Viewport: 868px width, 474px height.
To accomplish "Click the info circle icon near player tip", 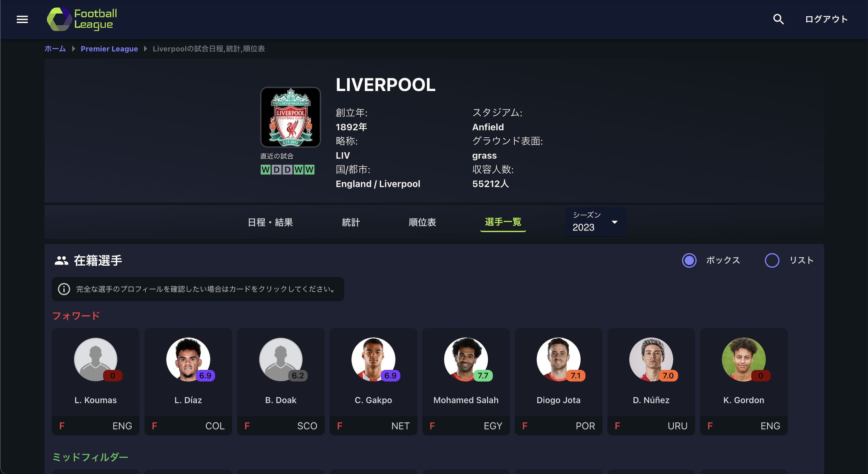I will tap(64, 288).
